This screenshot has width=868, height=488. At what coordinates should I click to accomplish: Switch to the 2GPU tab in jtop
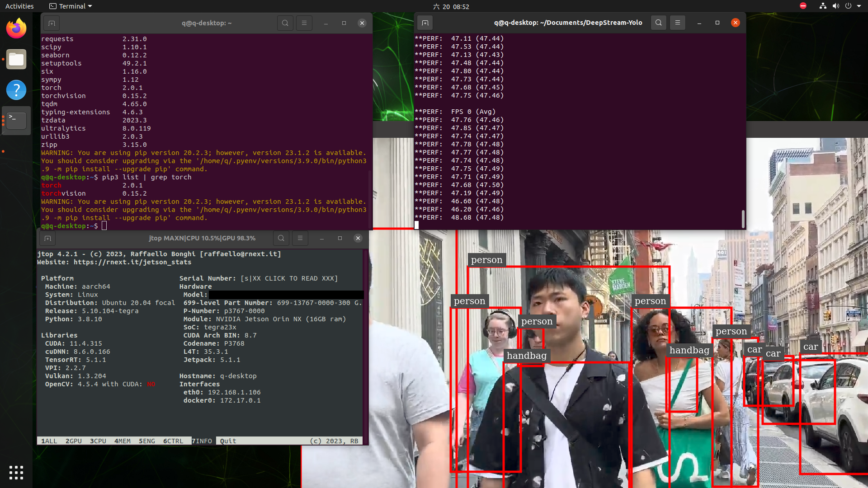click(x=73, y=441)
